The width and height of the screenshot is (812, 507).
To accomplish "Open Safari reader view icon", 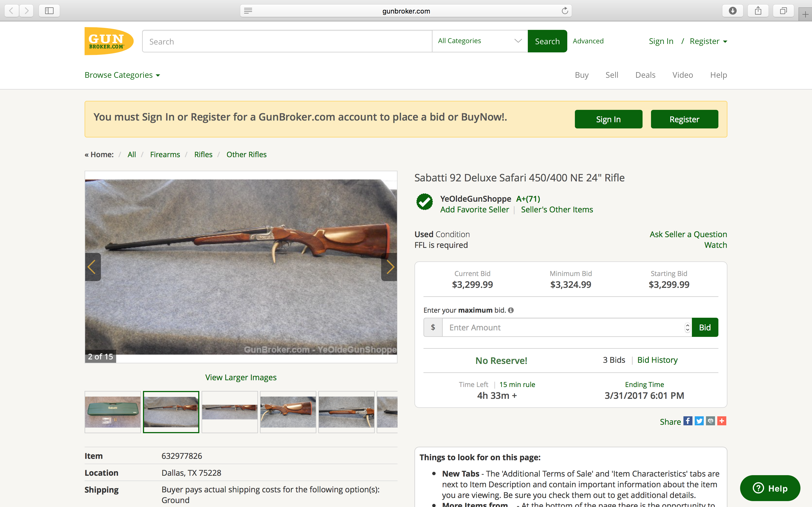I will (248, 11).
